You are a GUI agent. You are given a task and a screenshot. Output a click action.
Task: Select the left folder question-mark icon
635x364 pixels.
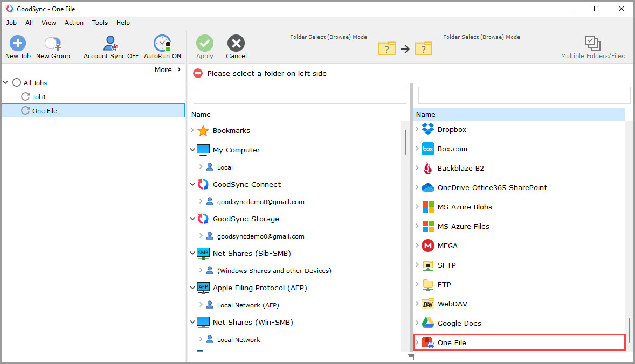click(x=386, y=48)
